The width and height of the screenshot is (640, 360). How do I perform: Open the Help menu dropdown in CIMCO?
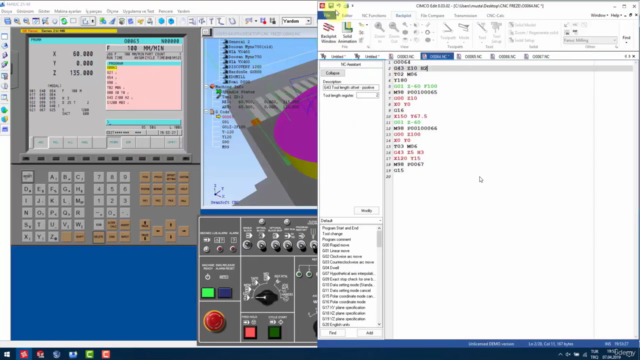click(x=616, y=16)
